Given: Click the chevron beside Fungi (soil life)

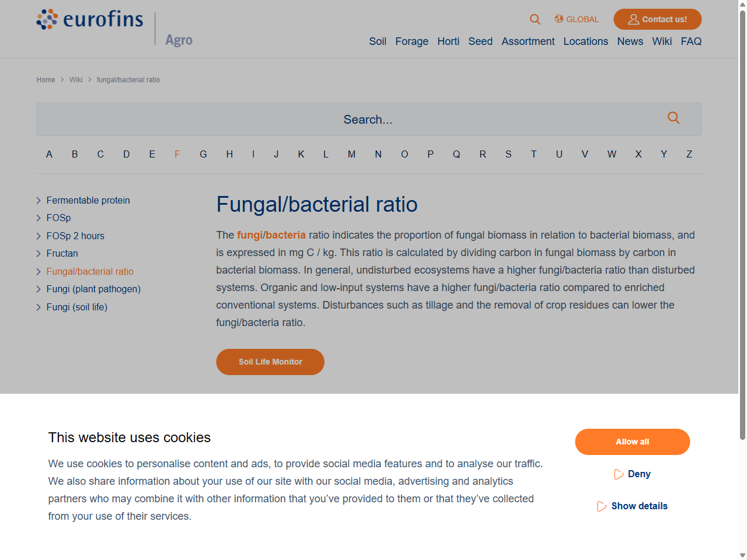Looking at the screenshot, I should (39, 307).
